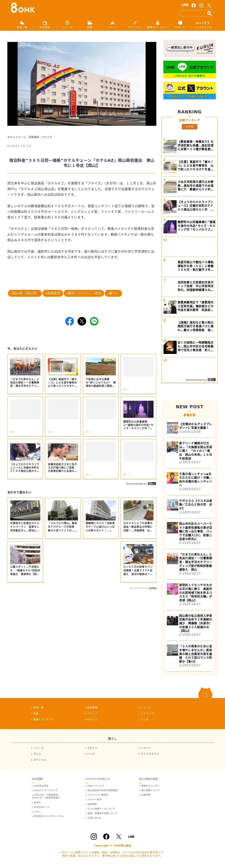
Task: Open 放送番組 in the navigation bar
Action: point(44,25)
